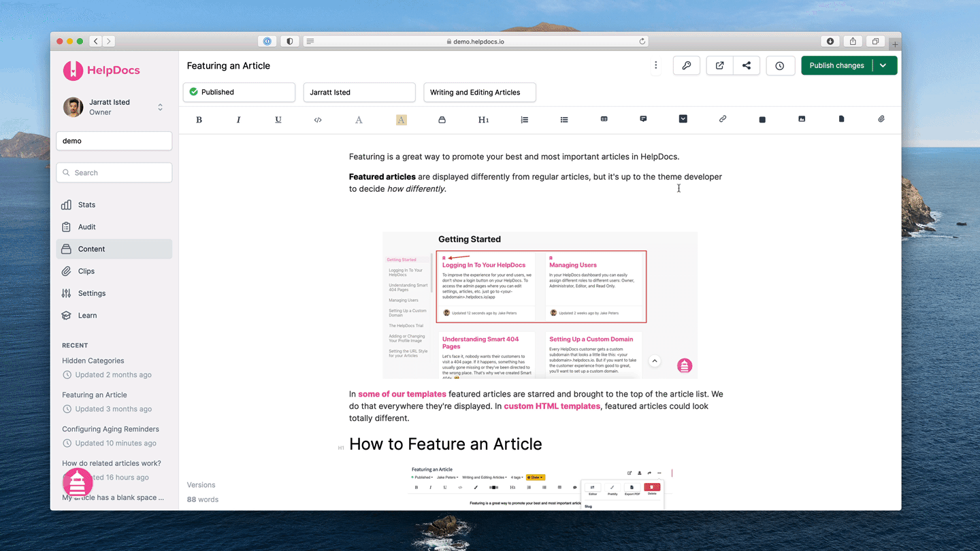Screen dimensions: 980x551
Task: Toggle underline formatting
Action: click(x=278, y=120)
